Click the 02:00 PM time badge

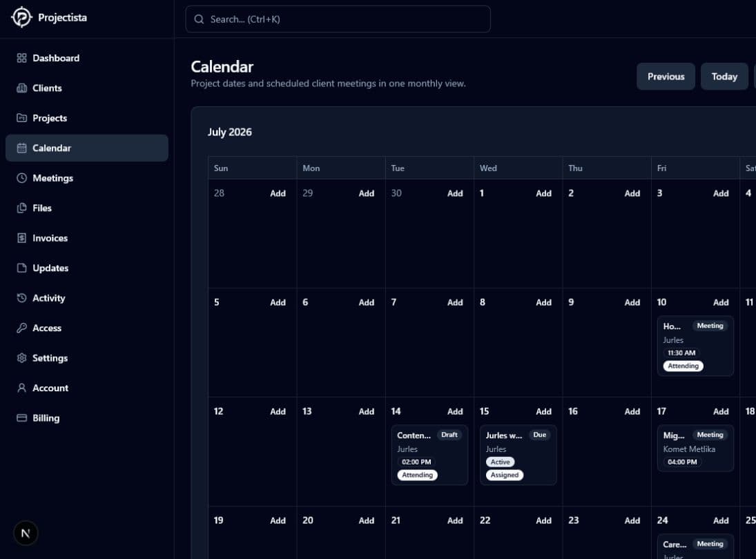click(416, 462)
